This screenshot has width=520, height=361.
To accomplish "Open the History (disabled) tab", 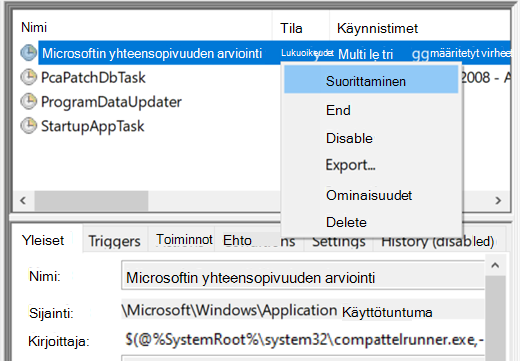I will (438, 242).
